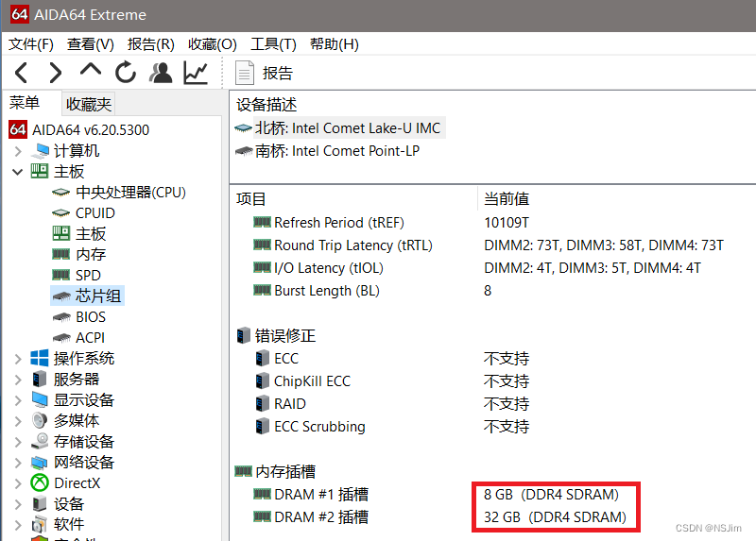Switch to the 收藏夹 tab
Image resolution: width=756 pixels, height=541 pixels.
pos(89,104)
